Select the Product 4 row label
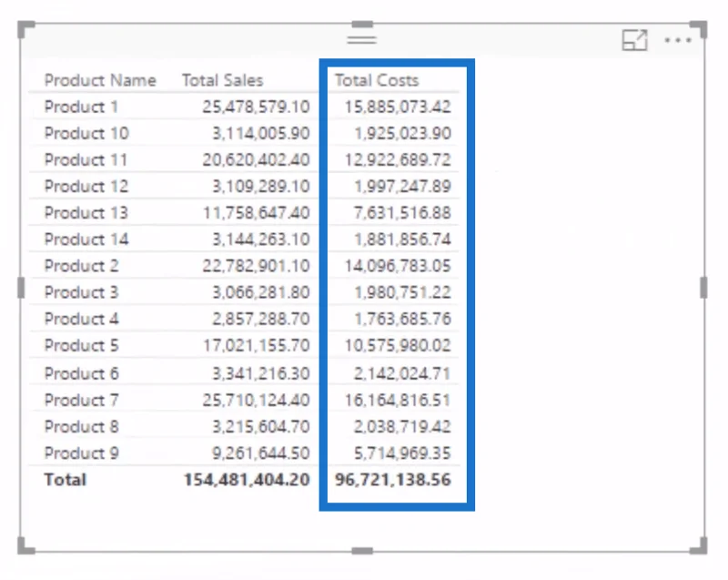This screenshot has width=728, height=580. tap(81, 319)
